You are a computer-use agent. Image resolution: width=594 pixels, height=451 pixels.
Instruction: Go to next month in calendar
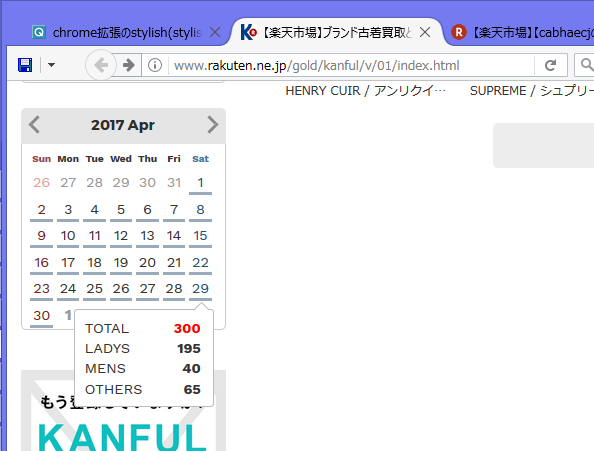click(213, 125)
